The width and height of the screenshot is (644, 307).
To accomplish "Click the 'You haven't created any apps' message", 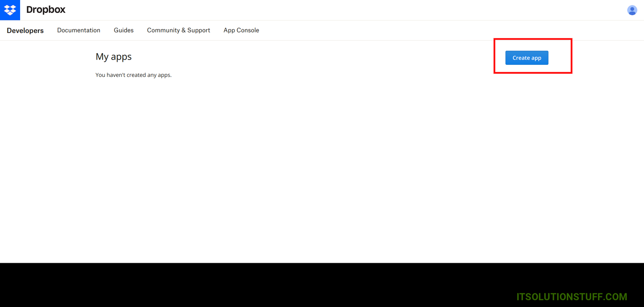I will coord(133,75).
